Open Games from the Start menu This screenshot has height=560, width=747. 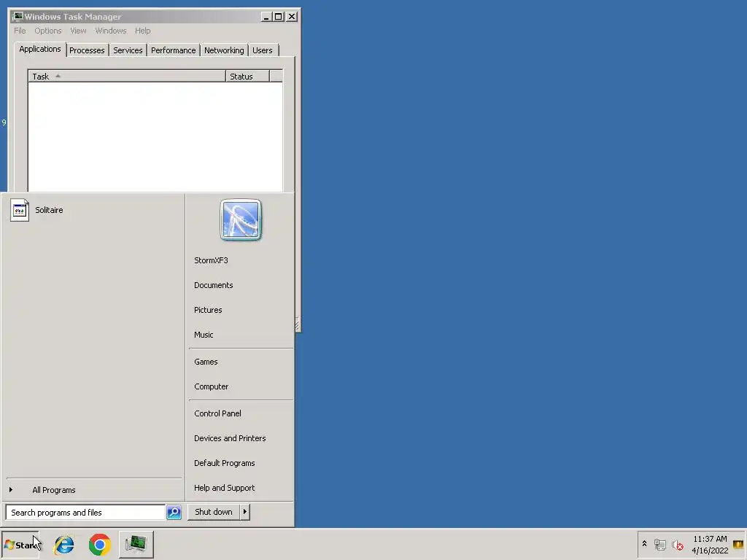pos(206,362)
